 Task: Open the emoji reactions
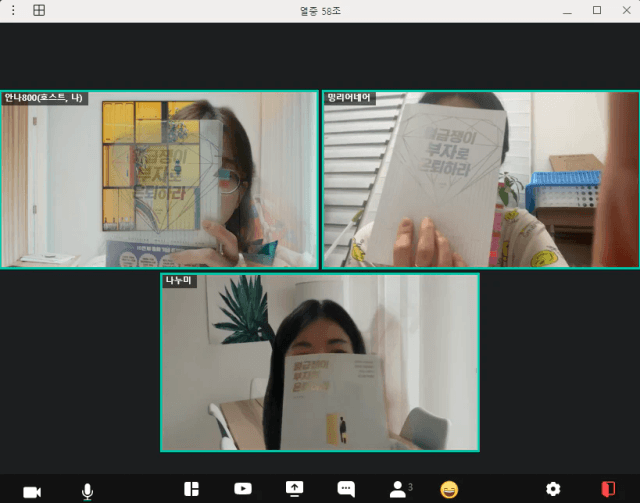pyautogui.click(x=449, y=490)
